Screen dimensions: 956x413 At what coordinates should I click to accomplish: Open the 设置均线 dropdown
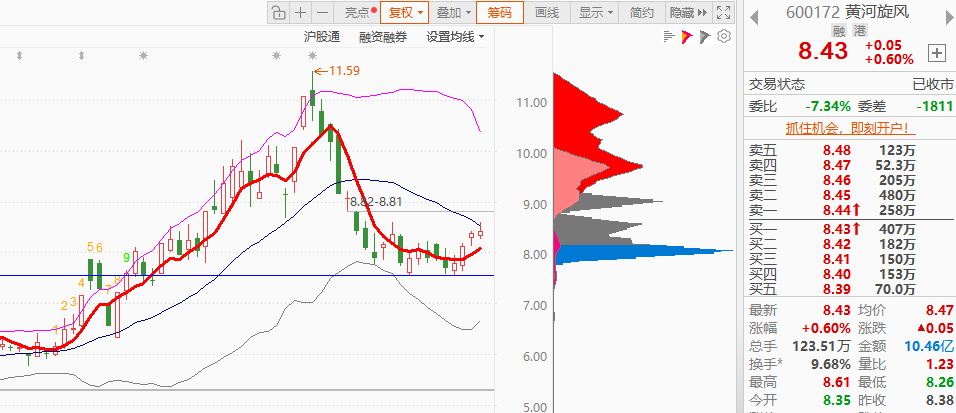pyautogui.click(x=455, y=37)
